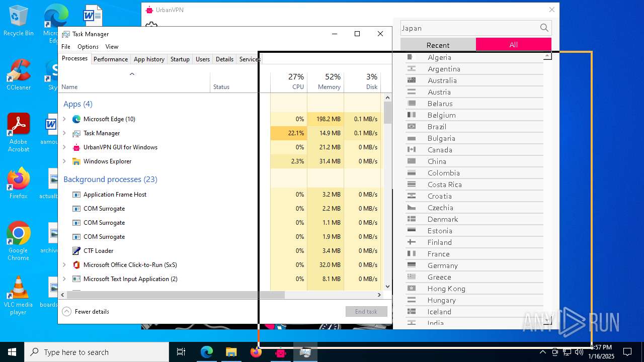Click the Canada flag icon
Image resolution: width=644 pixels, height=362 pixels.
412,149
